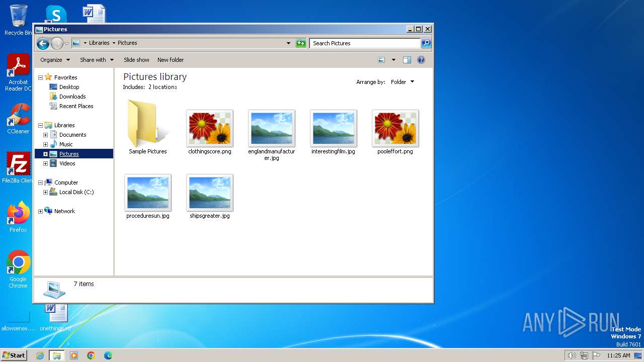Click Libraries in the address breadcrumb
This screenshot has width=644, height=362.
[x=99, y=43]
